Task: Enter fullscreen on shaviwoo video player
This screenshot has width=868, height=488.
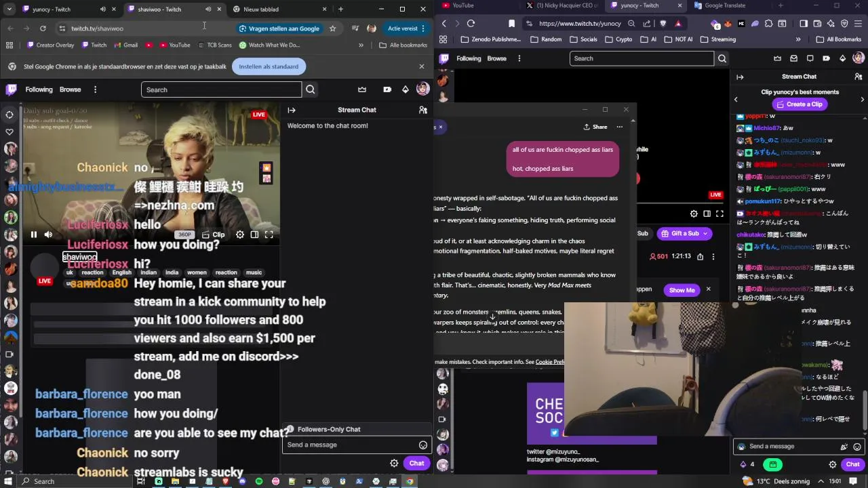Action: (x=269, y=235)
